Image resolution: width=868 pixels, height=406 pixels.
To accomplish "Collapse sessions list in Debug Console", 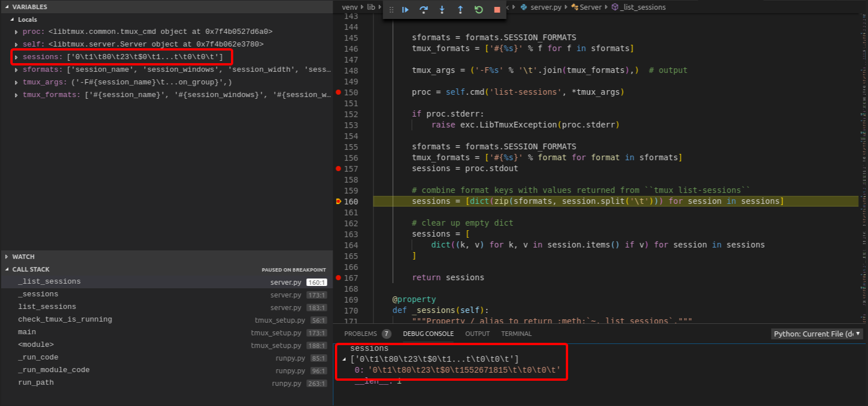I will pos(345,359).
